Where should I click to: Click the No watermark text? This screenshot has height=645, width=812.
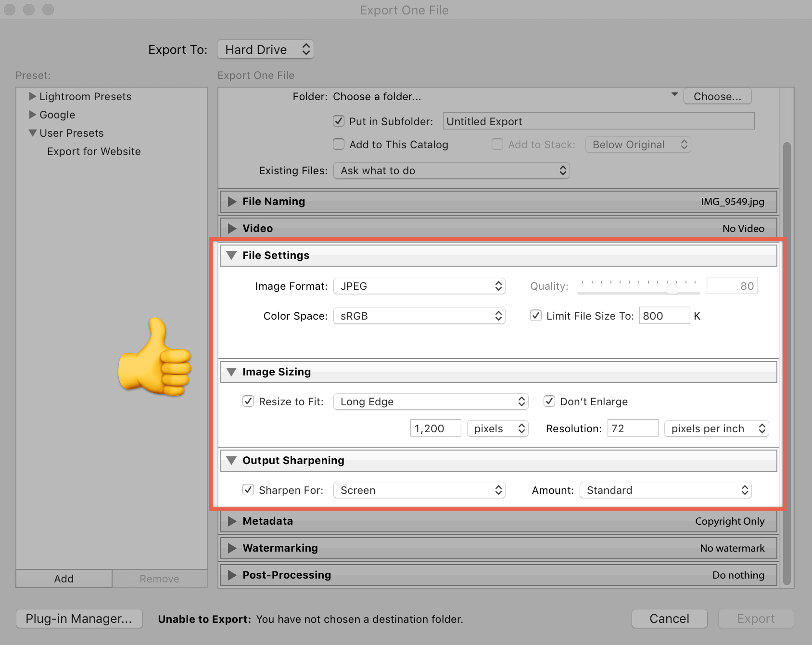[x=732, y=548]
